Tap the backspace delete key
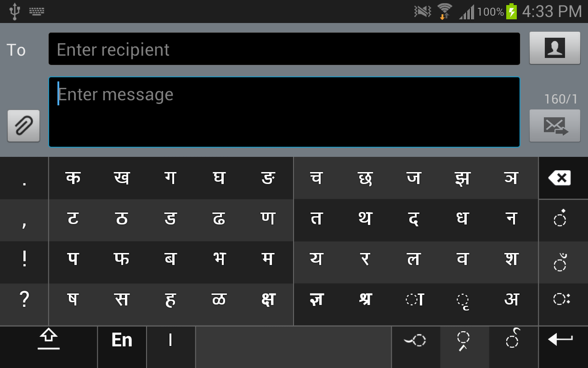Viewport: 588px width, 368px height. tap(563, 178)
